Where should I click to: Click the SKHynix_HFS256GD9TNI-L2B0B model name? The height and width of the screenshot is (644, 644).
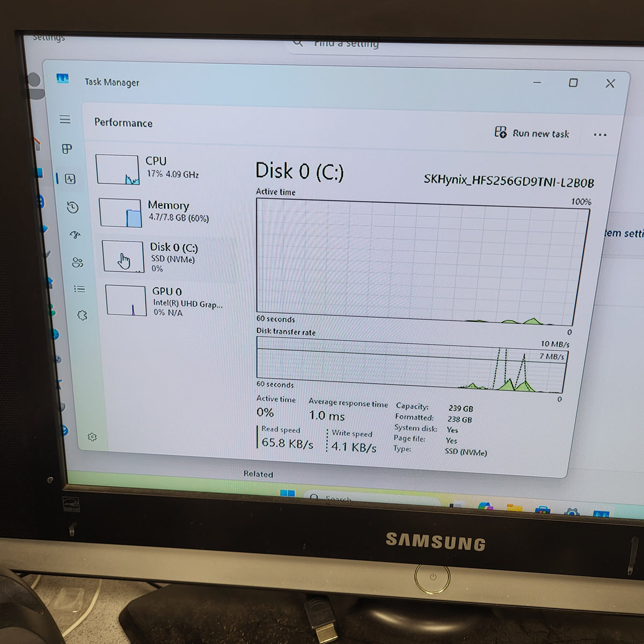coord(509,181)
